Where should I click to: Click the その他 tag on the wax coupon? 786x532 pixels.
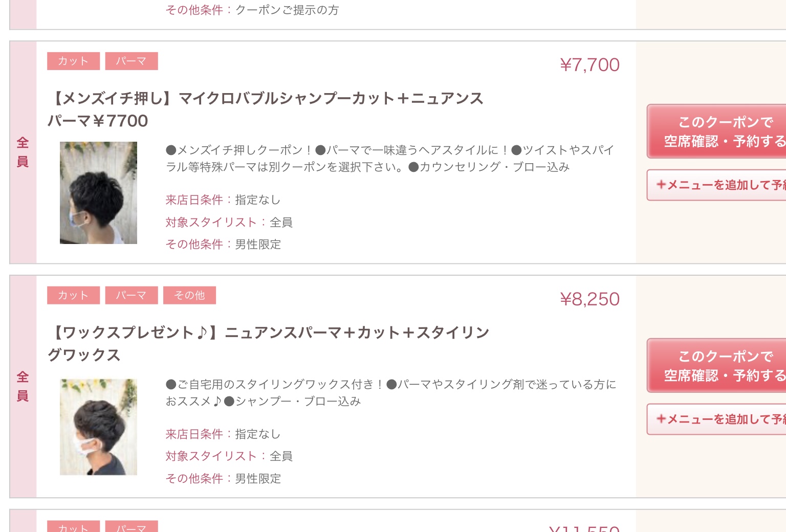coord(189,295)
